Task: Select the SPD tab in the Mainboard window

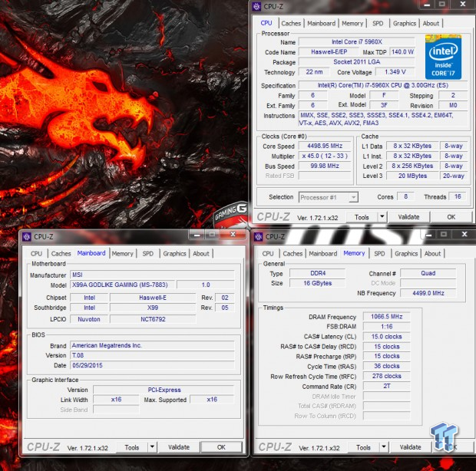Action: pyautogui.click(x=148, y=254)
